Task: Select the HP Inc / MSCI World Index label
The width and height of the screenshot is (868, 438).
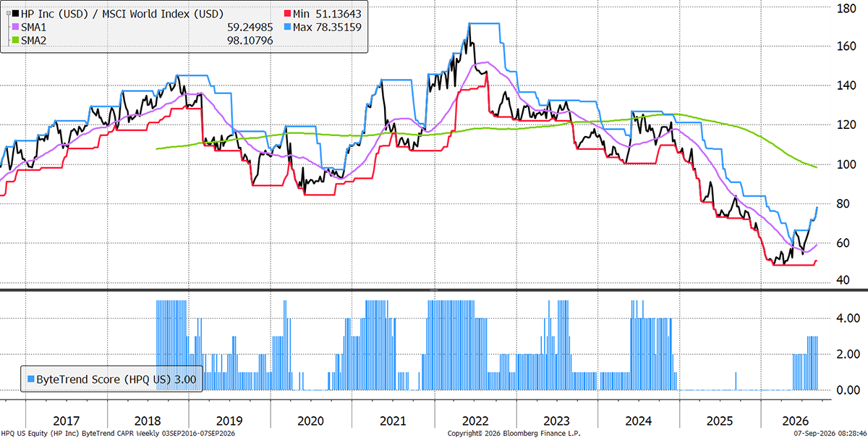Action: 121,14
